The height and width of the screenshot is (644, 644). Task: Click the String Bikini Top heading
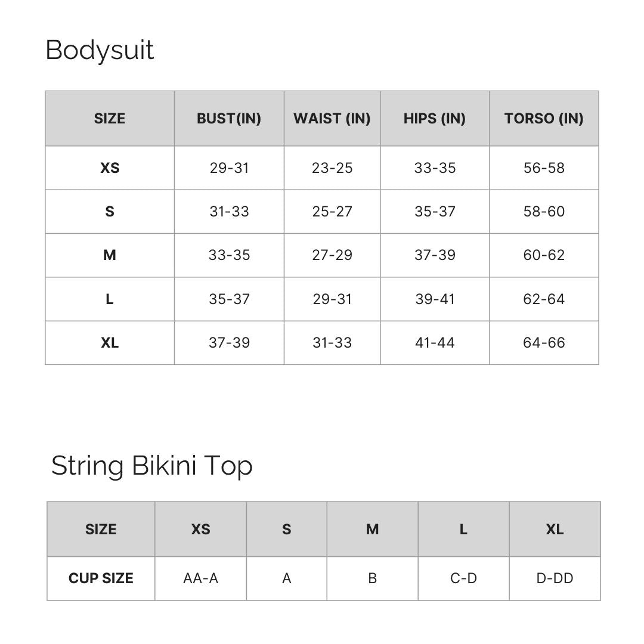click(151, 466)
